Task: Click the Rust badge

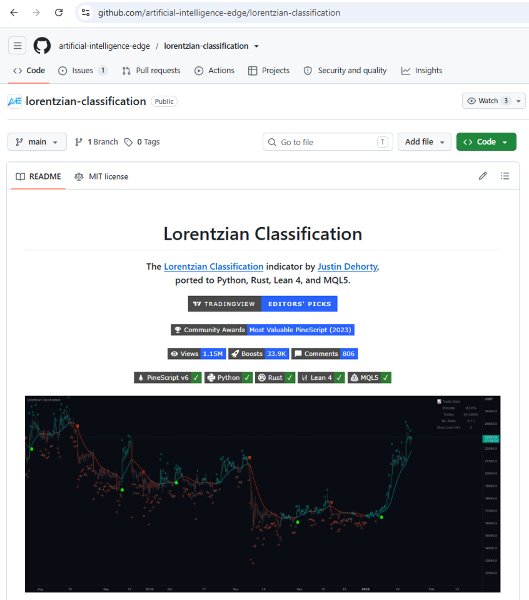Action: 275,378
